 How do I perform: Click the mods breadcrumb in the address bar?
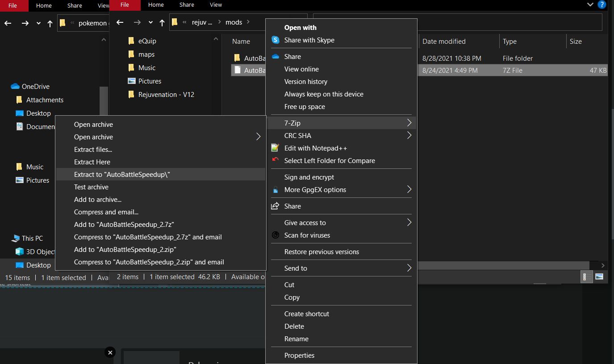(234, 22)
